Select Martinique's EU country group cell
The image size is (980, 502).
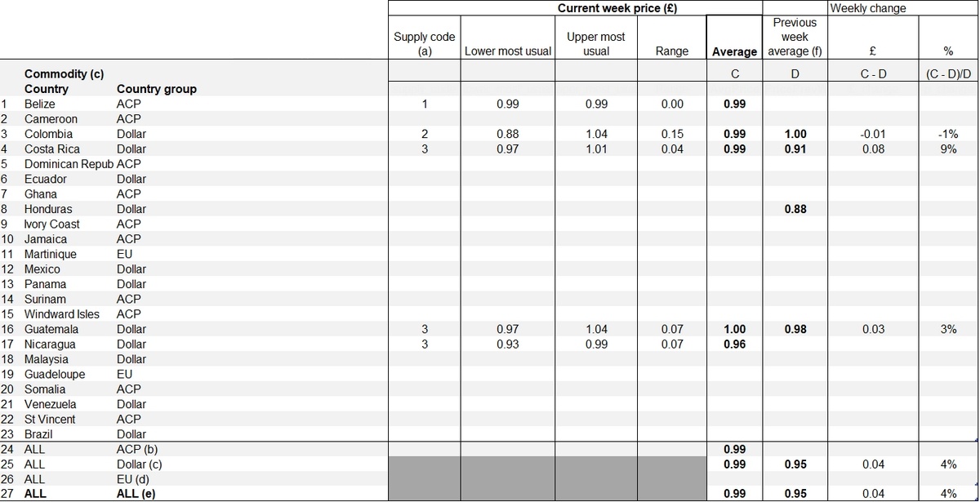pos(125,254)
